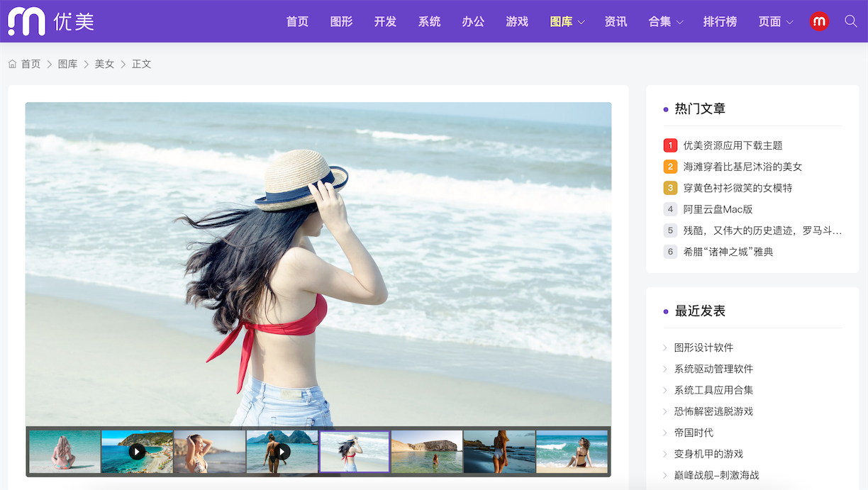Open article 残酷，又伟大的历史遗迹
Viewport: 868px width, 490px height.
tap(762, 230)
